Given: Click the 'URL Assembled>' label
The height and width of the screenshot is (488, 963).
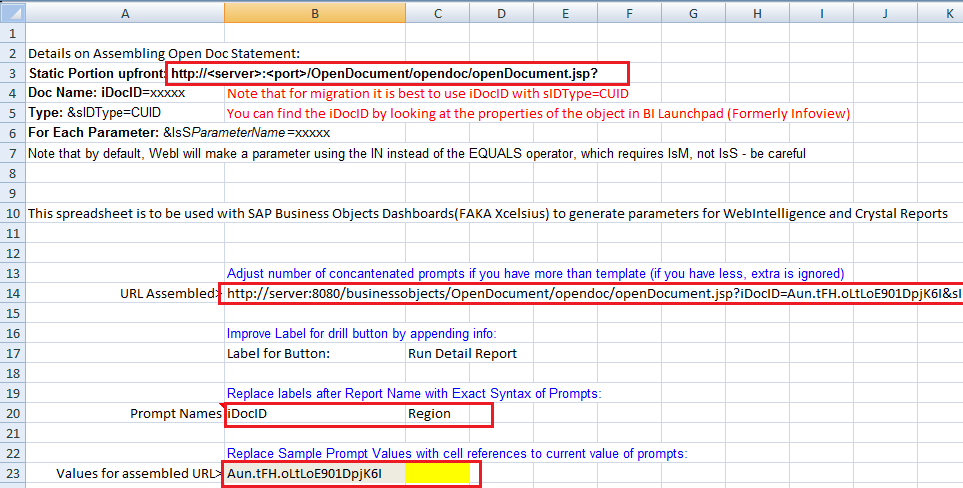Looking at the screenshot, I should 170,294.
